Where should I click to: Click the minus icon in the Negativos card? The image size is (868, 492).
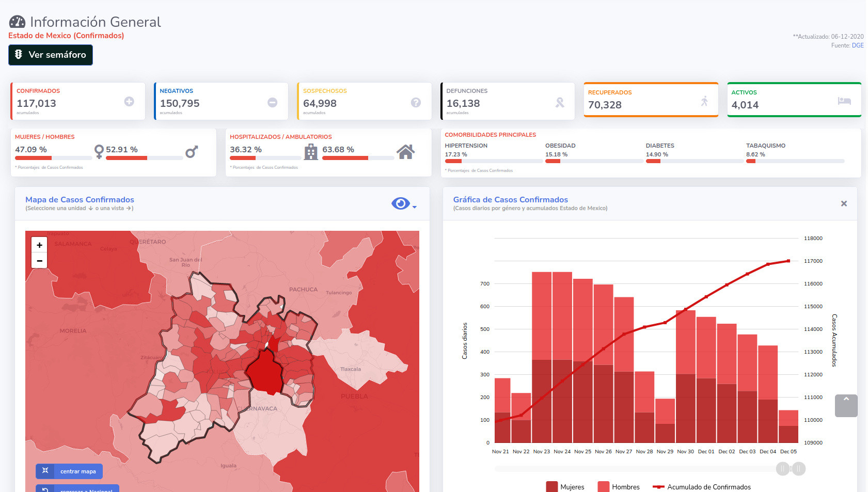pos(273,103)
